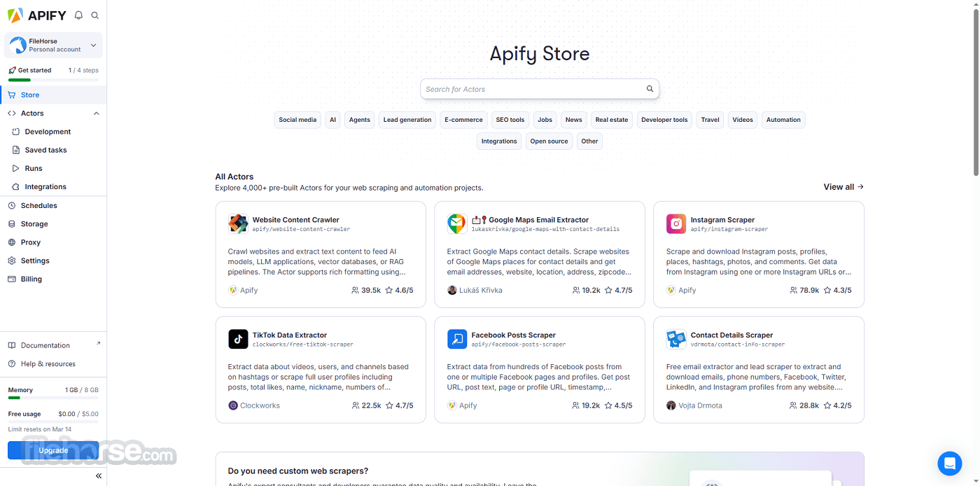Screen dimensions: 980x486
Task: Click the Settings gear icon
Action: click(x=12, y=261)
